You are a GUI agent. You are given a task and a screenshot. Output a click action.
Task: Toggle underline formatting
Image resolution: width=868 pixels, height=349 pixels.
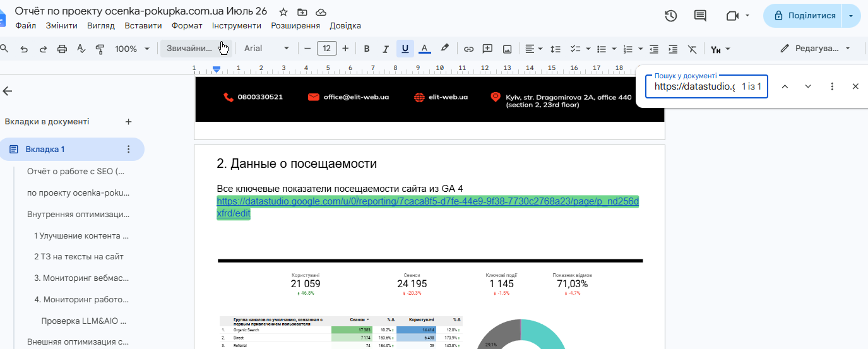pyautogui.click(x=405, y=49)
